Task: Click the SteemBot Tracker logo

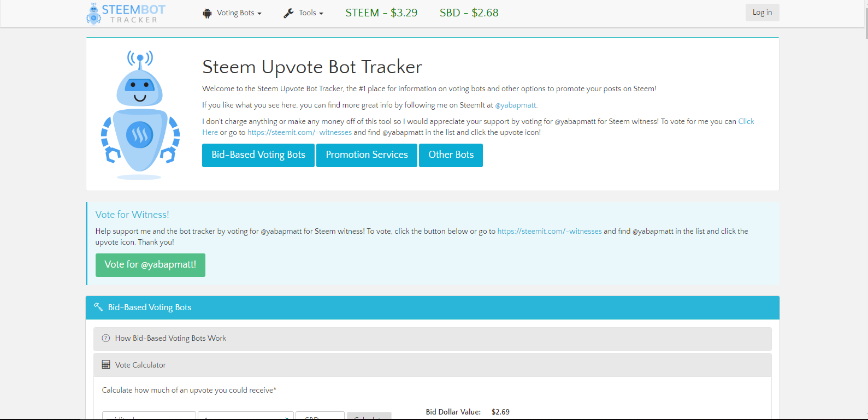Action: tap(126, 14)
